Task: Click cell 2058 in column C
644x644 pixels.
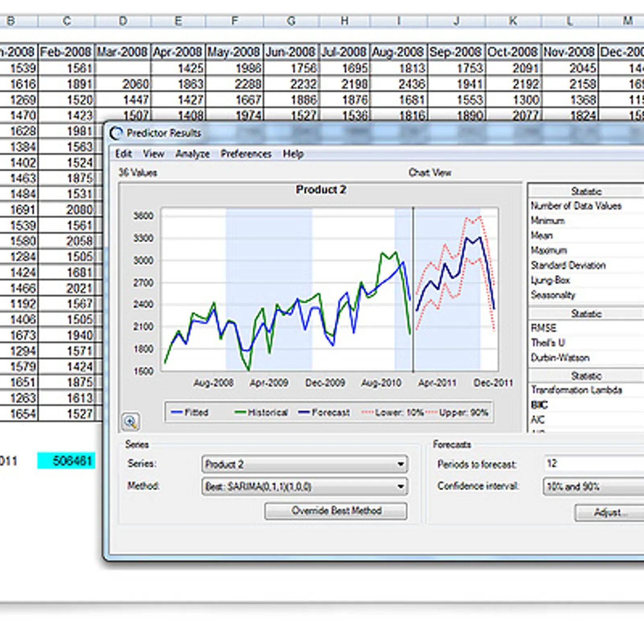Action: coord(66,241)
